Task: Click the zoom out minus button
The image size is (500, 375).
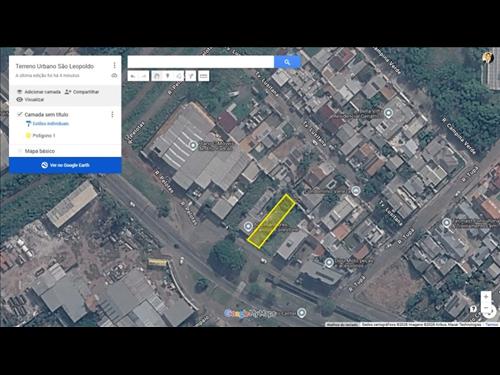Action: [486, 307]
